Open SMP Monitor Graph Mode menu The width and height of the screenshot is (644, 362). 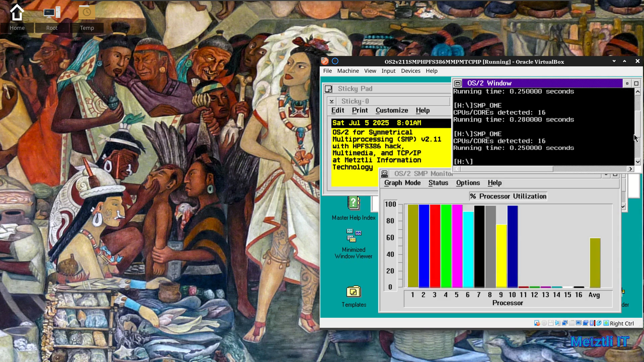(x=402, y=183)
